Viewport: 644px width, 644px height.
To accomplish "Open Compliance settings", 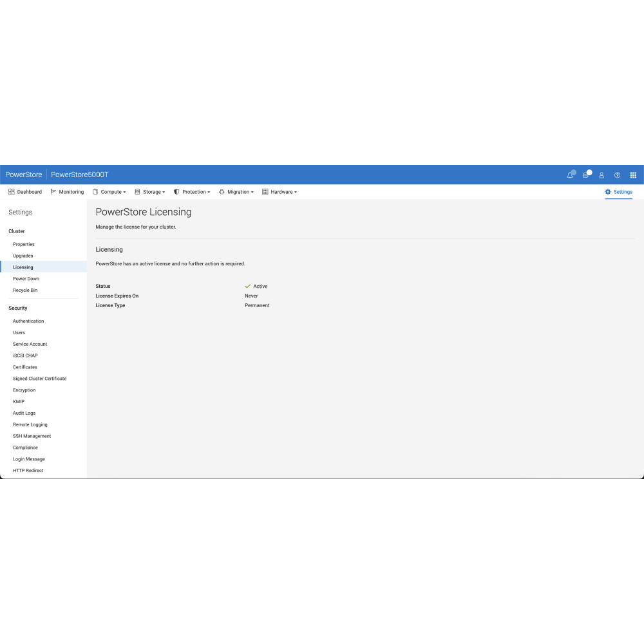I will tap(25, 448).
